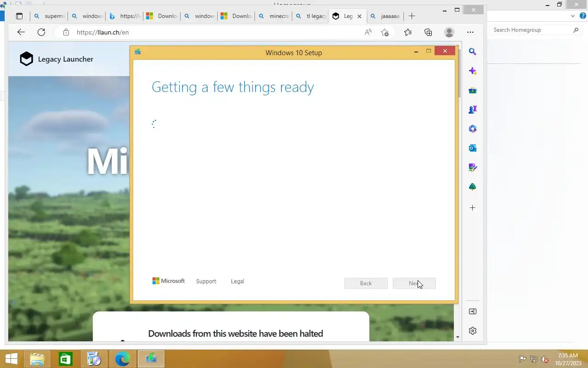The image size is (588, 368).
Task: Open the Edge tab actions menu icon
Action: 19,16
